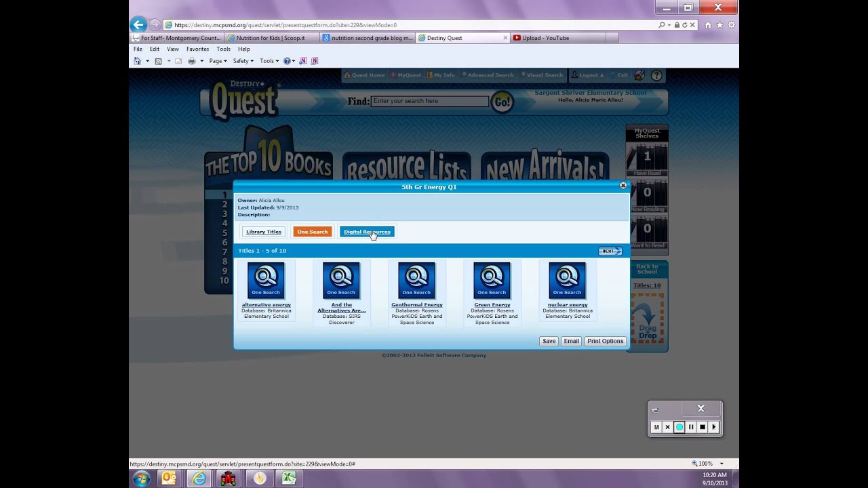Click the browser forward arrow
The width and height of the screenshot is (868, 488).
155,25
